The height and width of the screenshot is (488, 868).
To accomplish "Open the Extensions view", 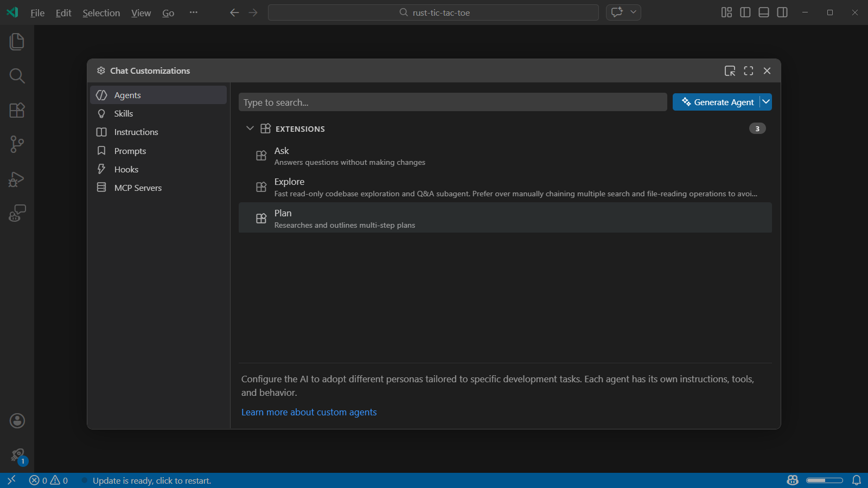I will point(16,110).
